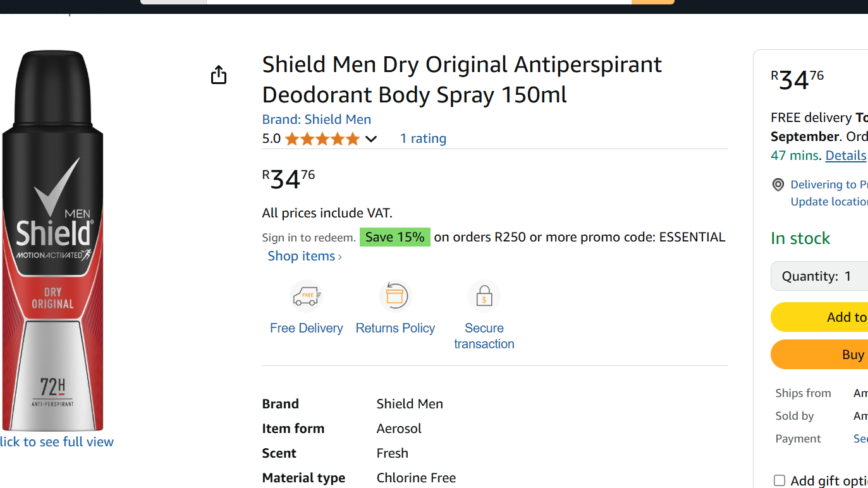Click the Secure transaction padlock icon
868x488 pixels.
pyautogui.click(x=484, y=296)
